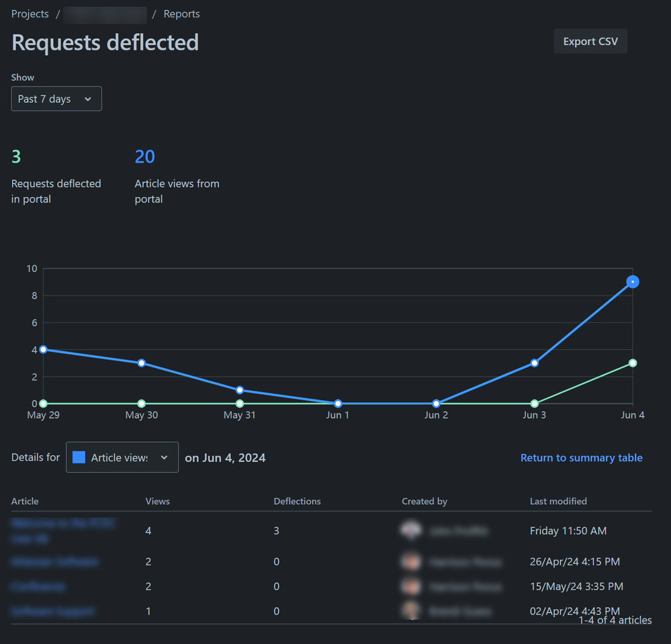The height and width of the screenshot is (644, 671).
Task: Click the Views column header
Action: pyautogui.click(x=156, y=501)
